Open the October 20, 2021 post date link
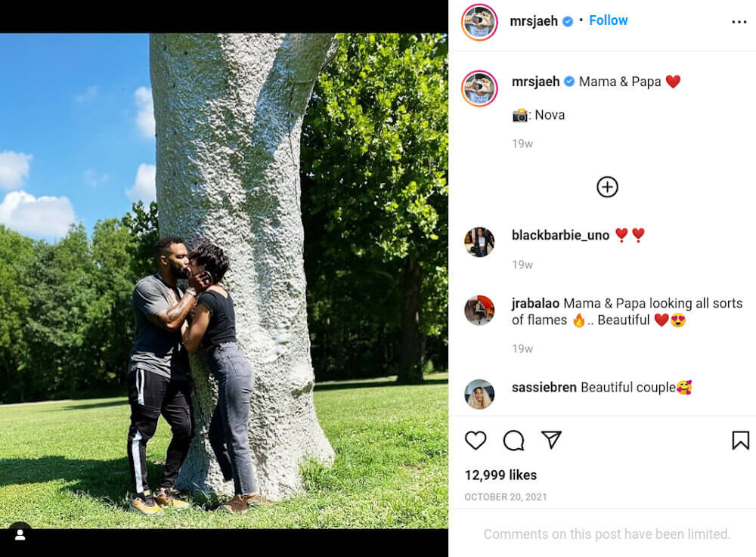Screen dimensions: 756x557 pos(505,497)
